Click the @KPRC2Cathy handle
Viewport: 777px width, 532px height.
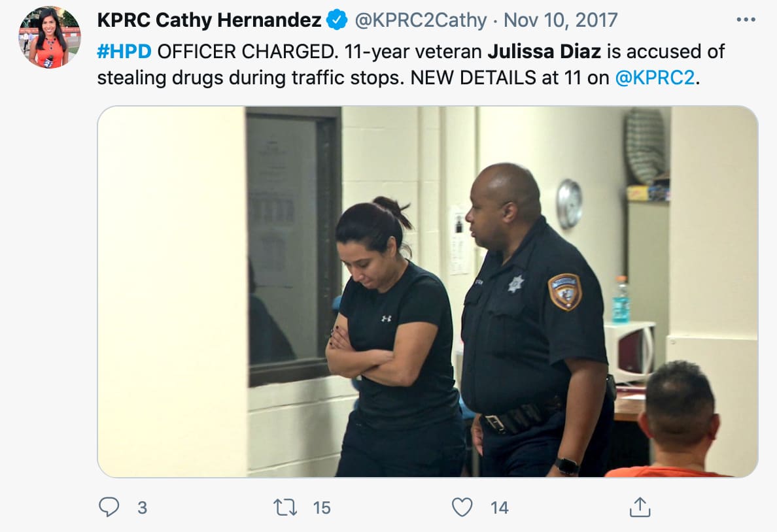421,20
